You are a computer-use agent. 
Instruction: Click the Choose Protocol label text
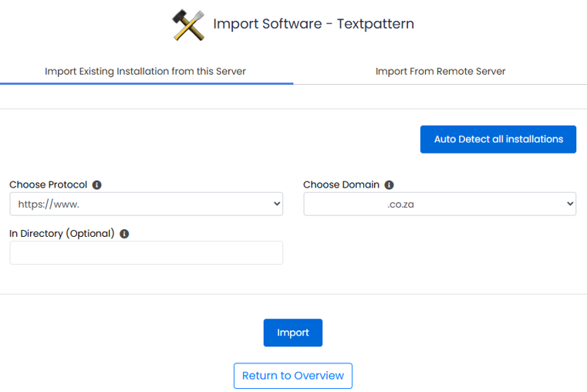(48, 185)
